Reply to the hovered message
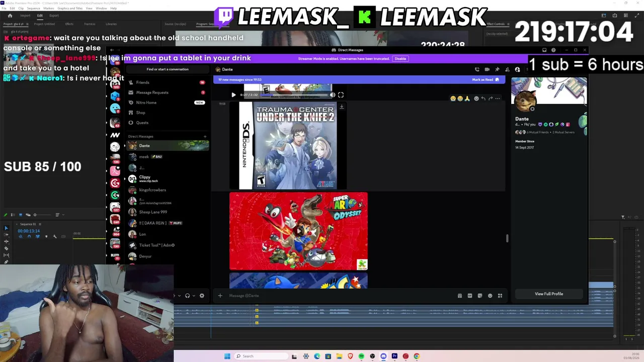644x362 pixels. [x=483, y=99]
